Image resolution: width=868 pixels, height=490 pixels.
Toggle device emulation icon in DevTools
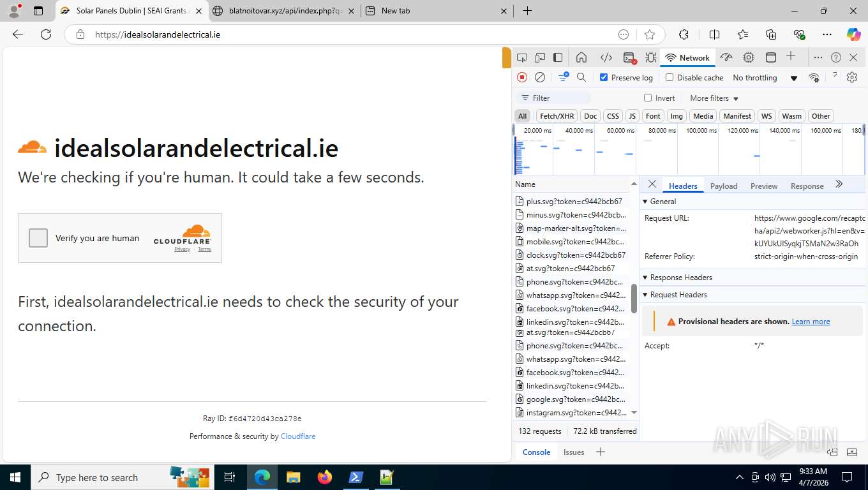point(540,57)
